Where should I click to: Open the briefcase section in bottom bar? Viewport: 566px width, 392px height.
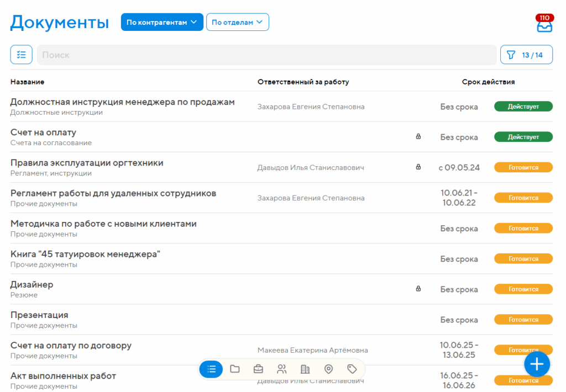click(258, 369)
